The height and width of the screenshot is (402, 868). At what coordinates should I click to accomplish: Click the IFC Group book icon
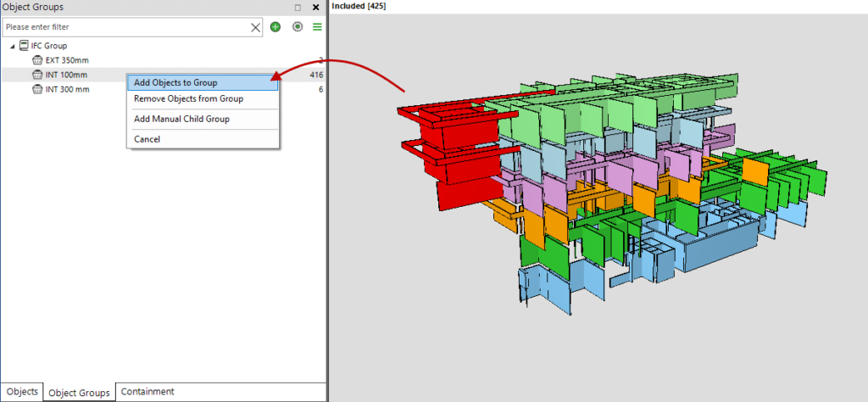tap(24, 46)
